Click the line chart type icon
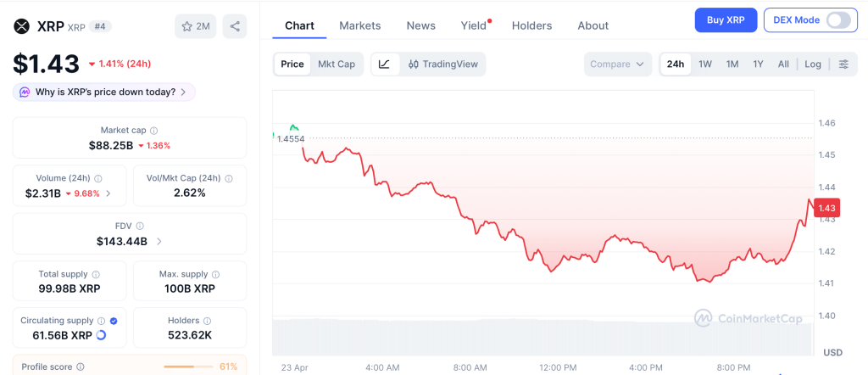Screen dimensions: 868x375 384,64
